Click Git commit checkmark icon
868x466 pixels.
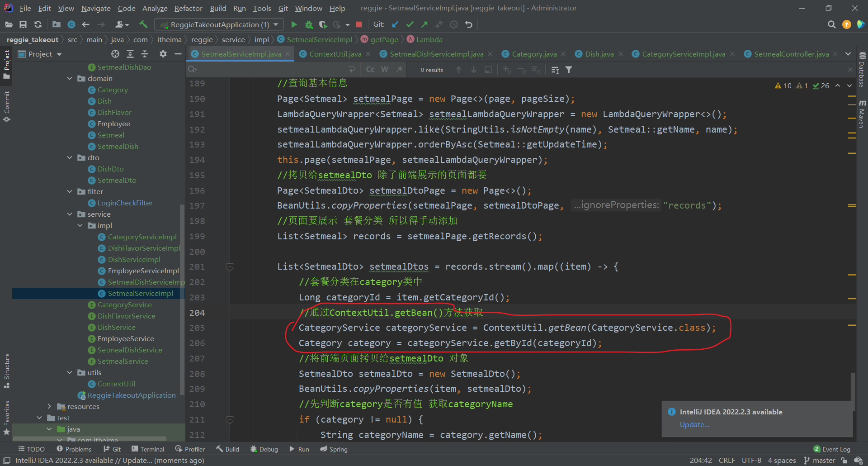pyautogui.click(x=410, y=24)
